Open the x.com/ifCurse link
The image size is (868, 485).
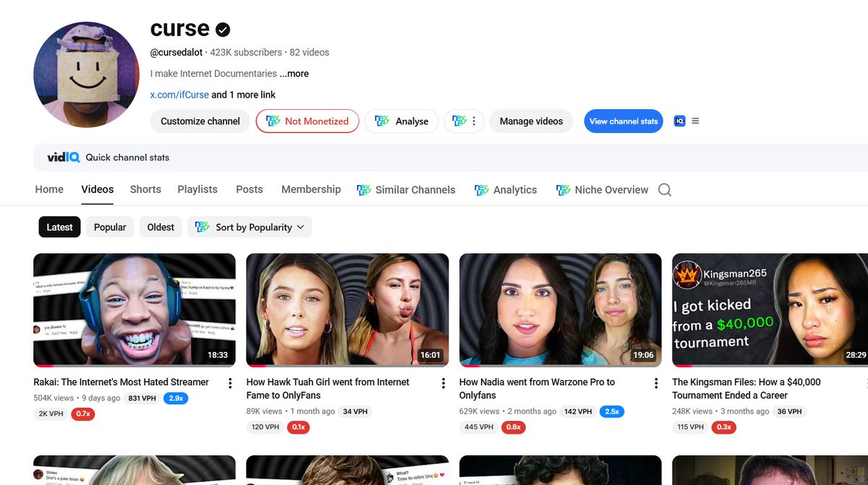point(179,95)
